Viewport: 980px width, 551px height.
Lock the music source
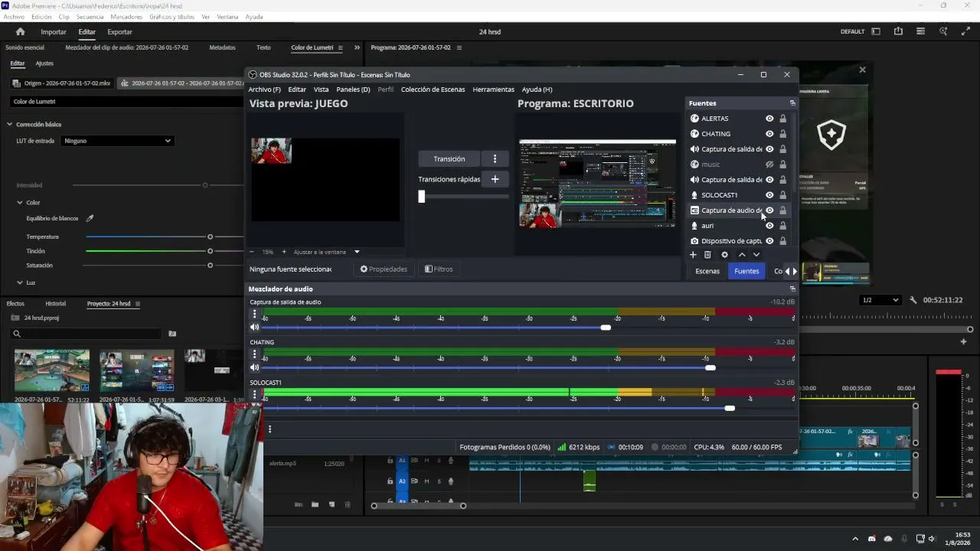click(782, 165)
